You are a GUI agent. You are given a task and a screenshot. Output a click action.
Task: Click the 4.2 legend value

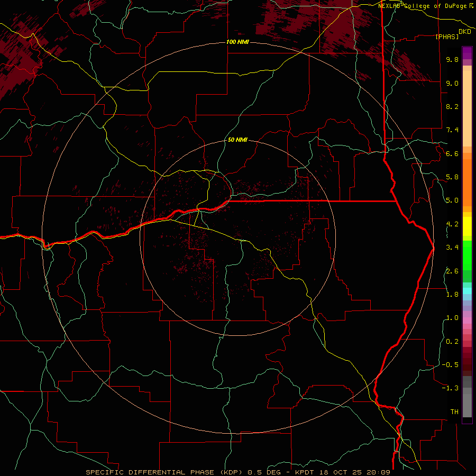(452, 224)
